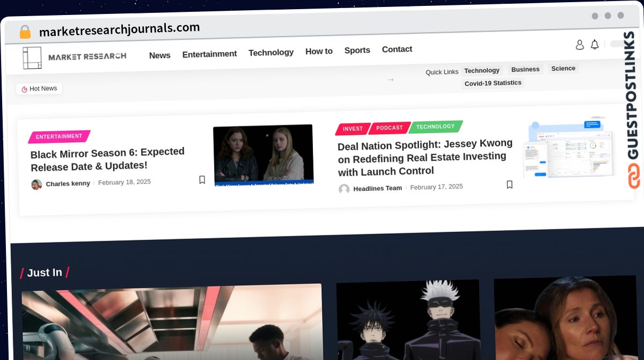Click the Quick Links label
The height and width of the screenshot is (360, 644).
coord(442,72)
